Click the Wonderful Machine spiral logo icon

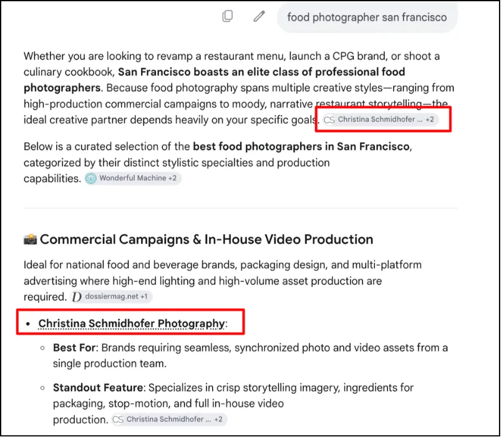(x=91, y=179)
